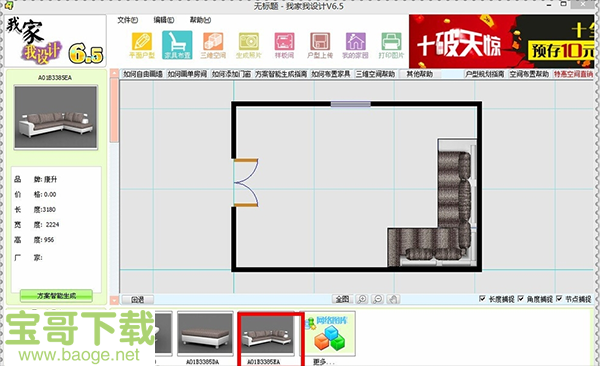Viewport: 600px width, 366px height.
Task: Click the 长度:3180 length value
Action: tap(35, 209)
